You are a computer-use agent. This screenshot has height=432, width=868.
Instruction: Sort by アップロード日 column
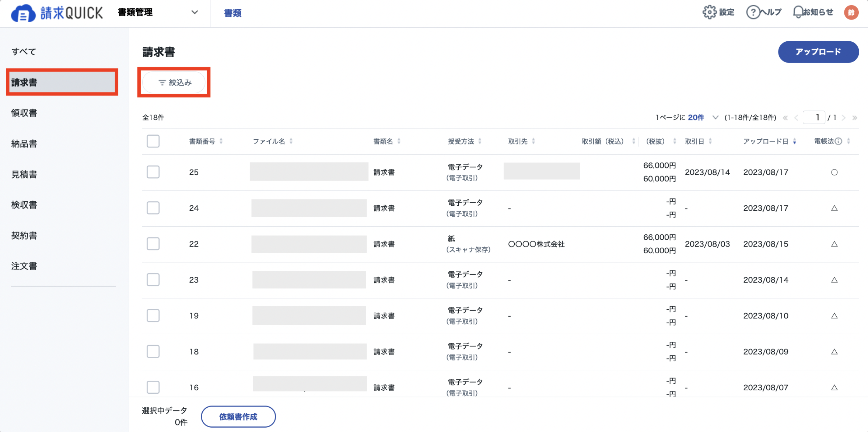pyautogui.click(x=795, y=141)
